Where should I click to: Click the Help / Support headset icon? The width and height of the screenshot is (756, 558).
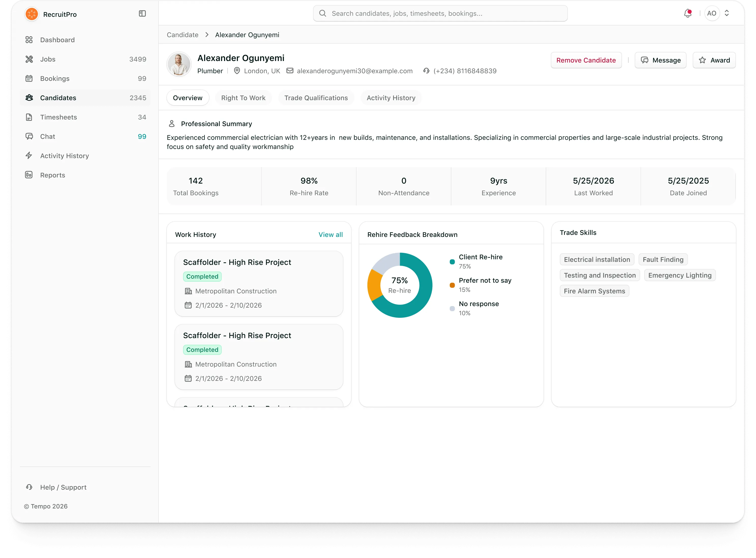29,487
